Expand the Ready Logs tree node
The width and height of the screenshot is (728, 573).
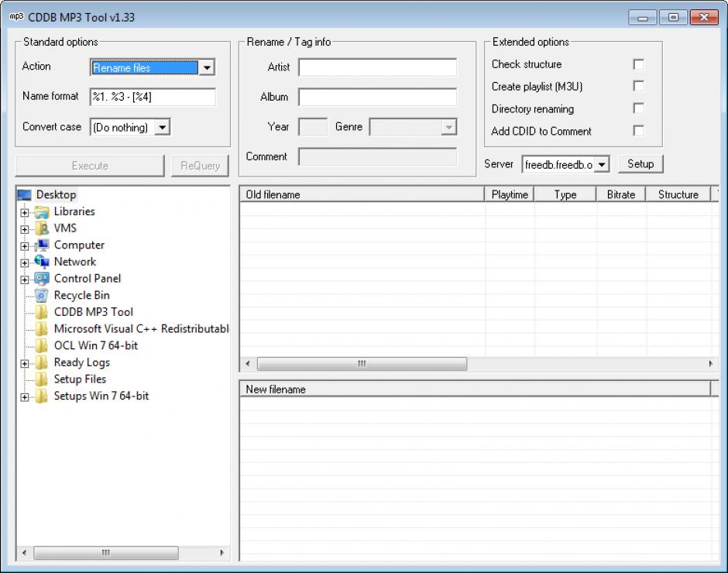click(x=25, y=364)
